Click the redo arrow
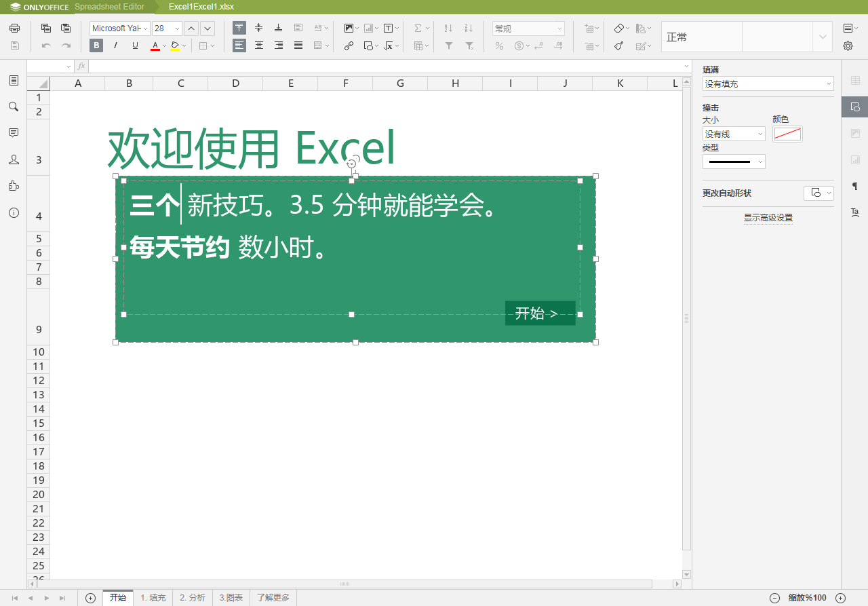Viewport: 868px width, 606px height. (x=66, y=45)
